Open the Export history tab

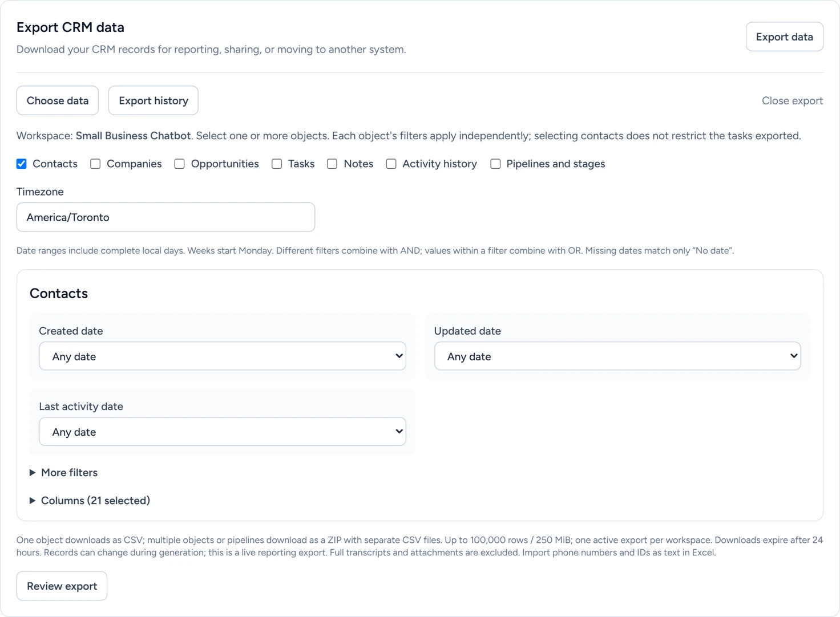coord(154,100)
